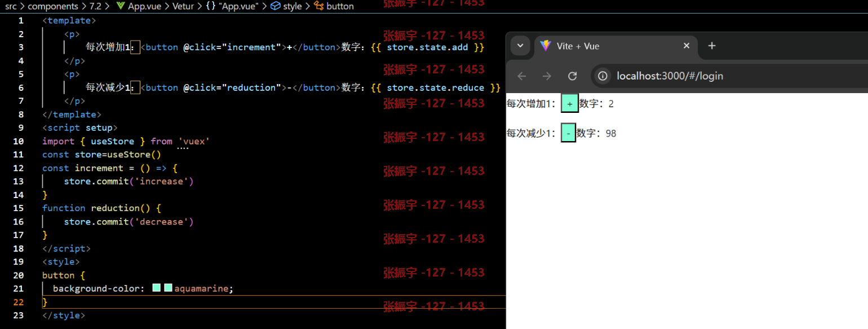868x329 pixels.
Task: Click the 'vuex' string on line 10
Action: click(x=194, y=141)
